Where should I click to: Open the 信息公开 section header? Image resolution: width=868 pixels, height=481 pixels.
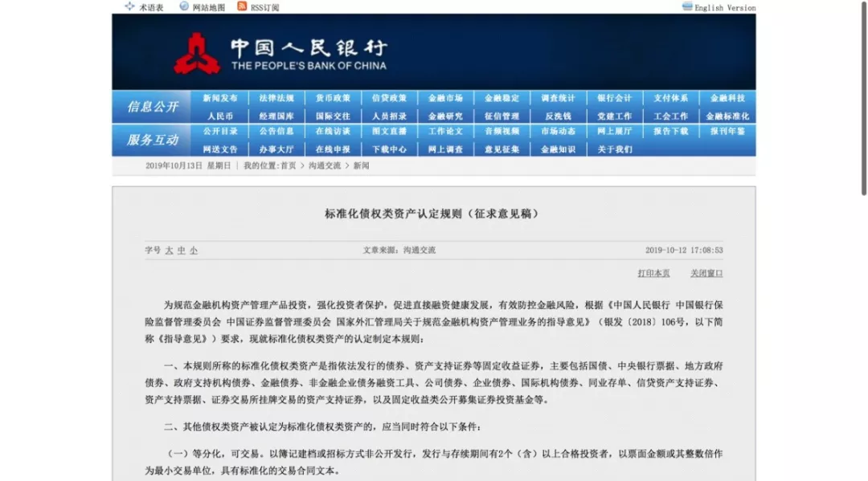(x=152, y=107)
